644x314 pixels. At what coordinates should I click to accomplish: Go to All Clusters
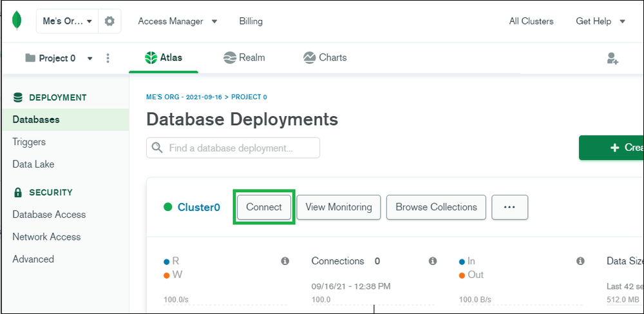531,21
